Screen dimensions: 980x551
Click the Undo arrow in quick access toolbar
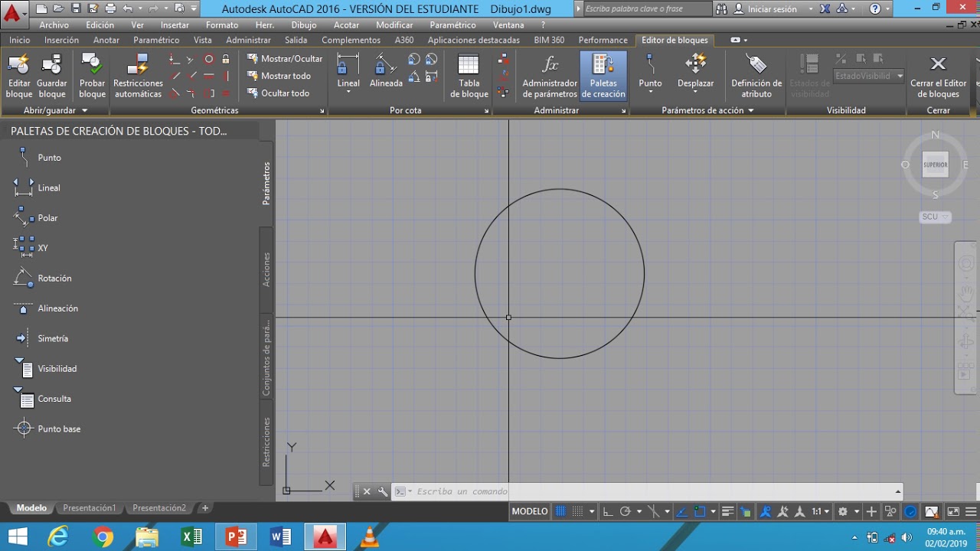pos(127,8)
